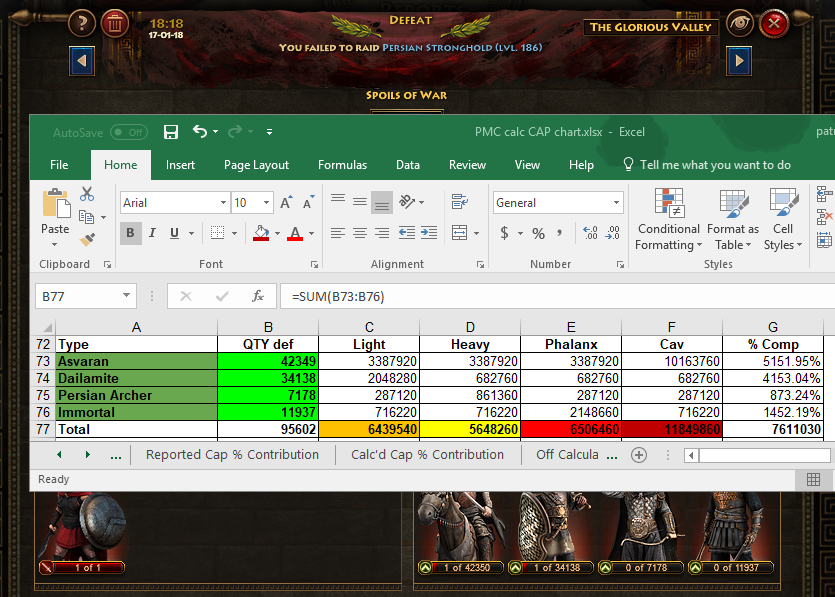Open the Undo history dropdown arrow
This screenshot has width=835, height=597.
click(x=215, y=132)
